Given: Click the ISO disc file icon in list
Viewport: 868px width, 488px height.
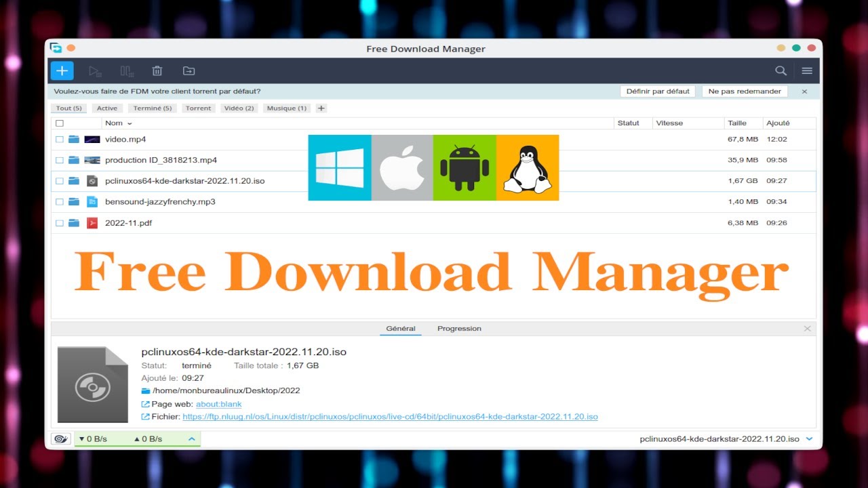Looking at the screenshot, I should tap(92, 181).
